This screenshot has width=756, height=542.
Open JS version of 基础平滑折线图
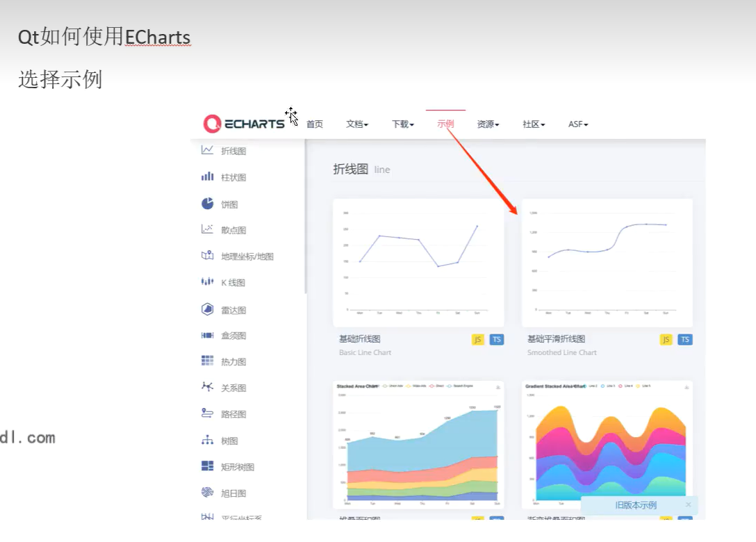click(x=666, y=340)
